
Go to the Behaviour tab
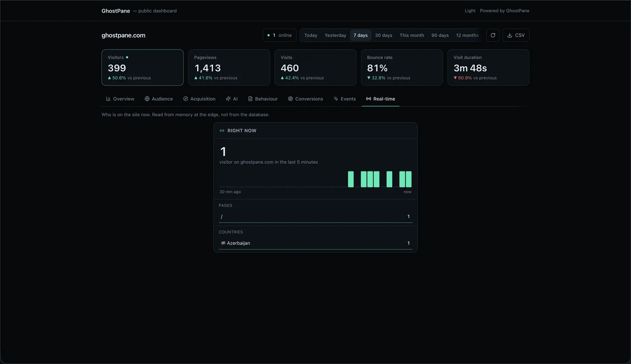263,99
